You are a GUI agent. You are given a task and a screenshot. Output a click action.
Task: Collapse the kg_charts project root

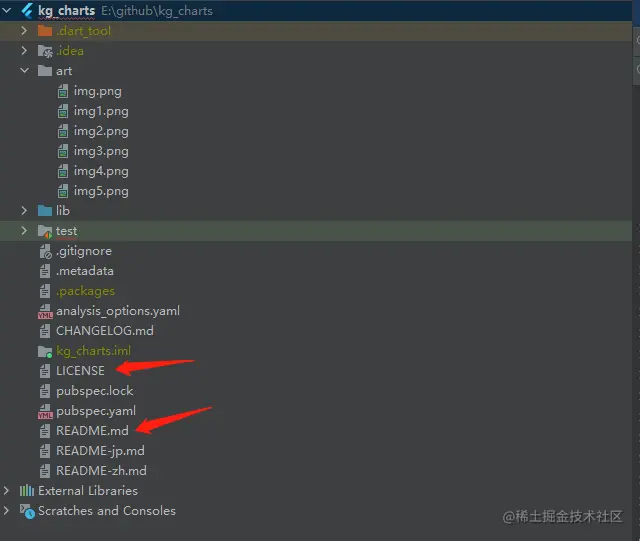click(x=7, y=11)
